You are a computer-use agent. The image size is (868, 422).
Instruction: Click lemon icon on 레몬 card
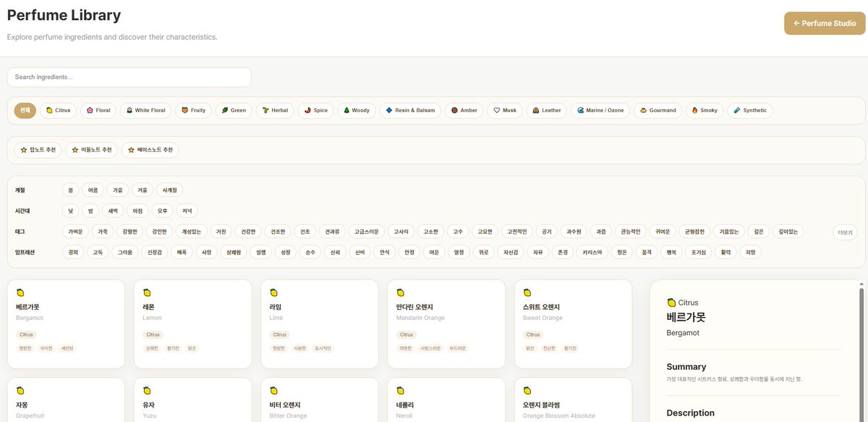pyautogui.click(x=147, y=292)
